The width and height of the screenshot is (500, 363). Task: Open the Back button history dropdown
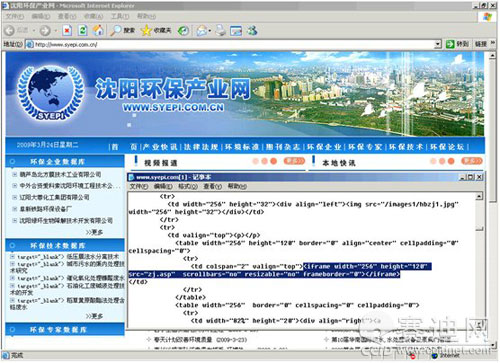point(34,31)
